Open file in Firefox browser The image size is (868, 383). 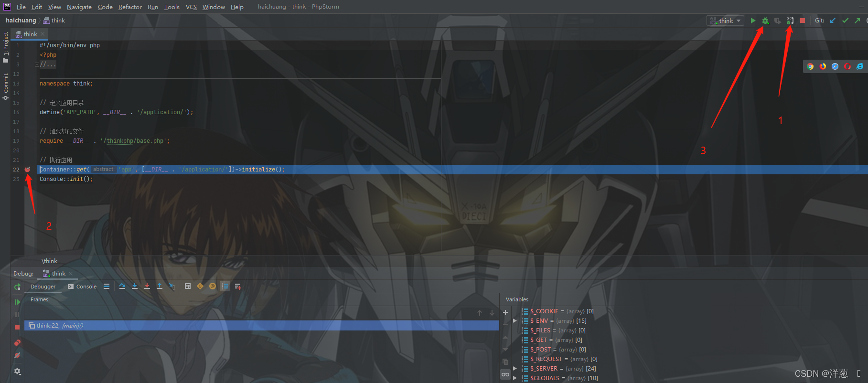click(823, 66)
